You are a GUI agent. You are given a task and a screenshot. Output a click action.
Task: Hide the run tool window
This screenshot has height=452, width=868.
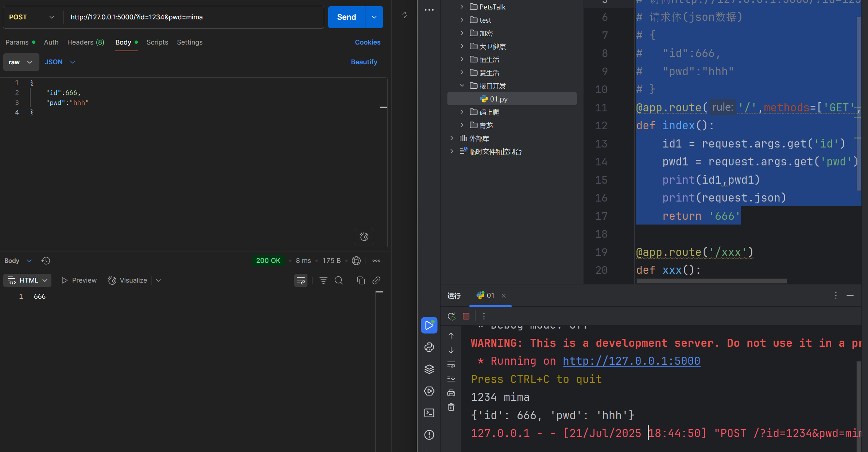tap(850, 295)
